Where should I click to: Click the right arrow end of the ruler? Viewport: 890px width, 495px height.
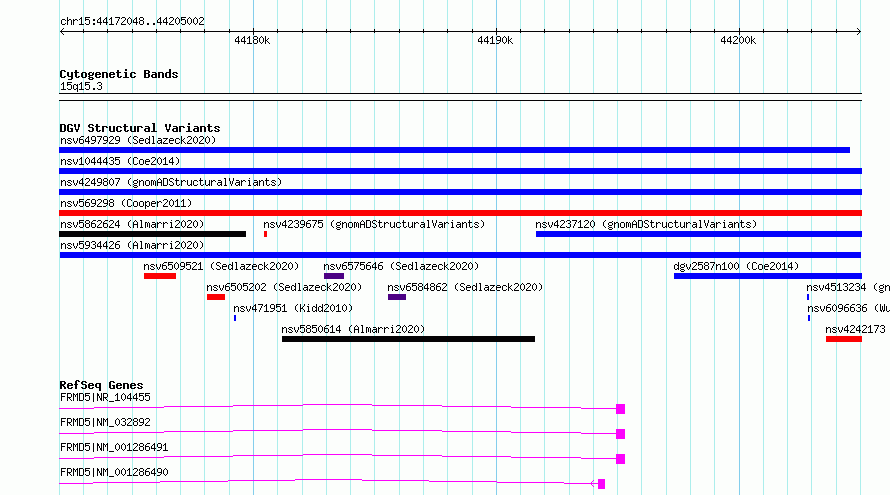[859, 31]
